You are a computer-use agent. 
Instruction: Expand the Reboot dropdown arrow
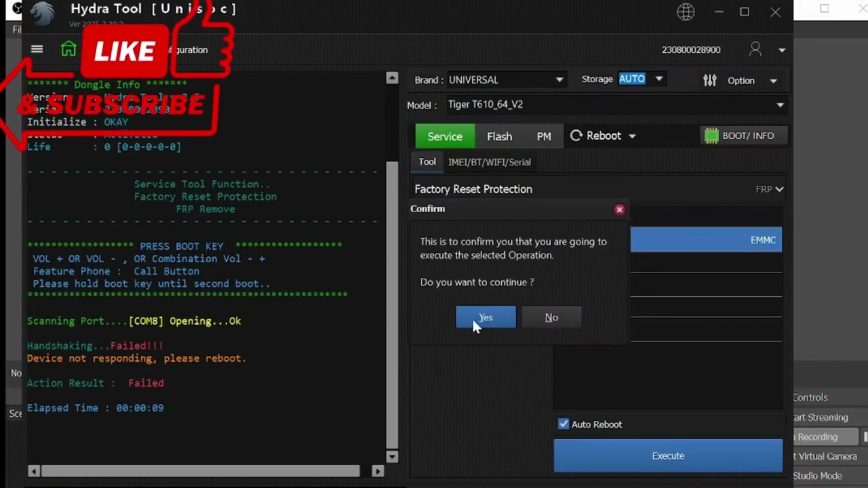(632, 136)
